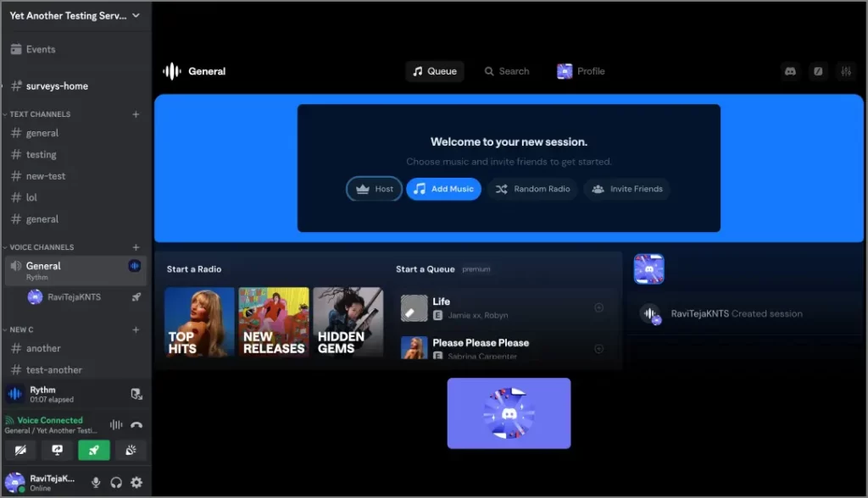The image size is (868, 498).
Task: Disconnect from the voice call
Action: [x=136, y=425]
